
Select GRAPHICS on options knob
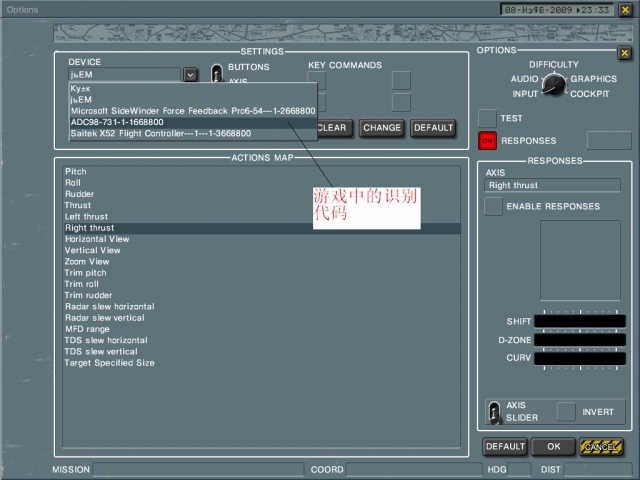[x=593, y=79]
